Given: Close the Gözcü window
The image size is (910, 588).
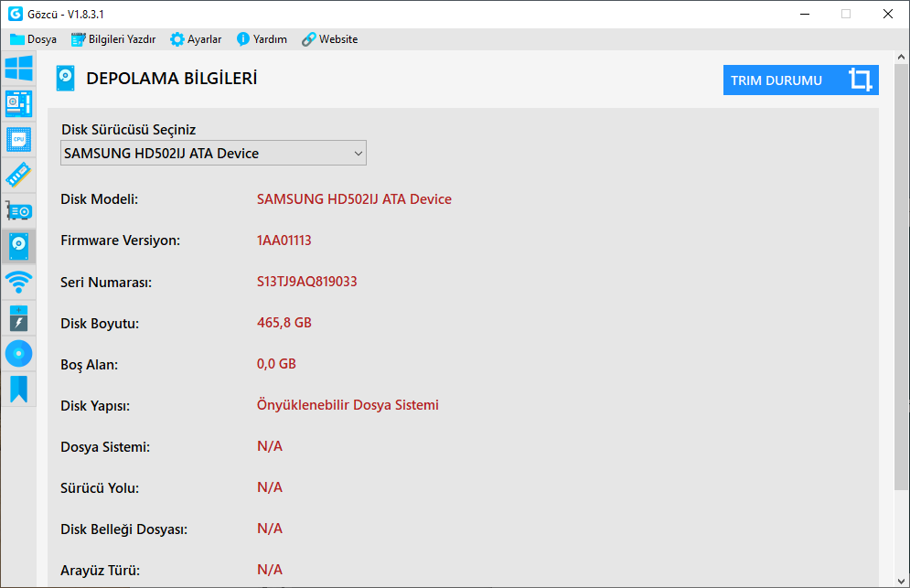Looking at the screenshot, I should 888,14.
